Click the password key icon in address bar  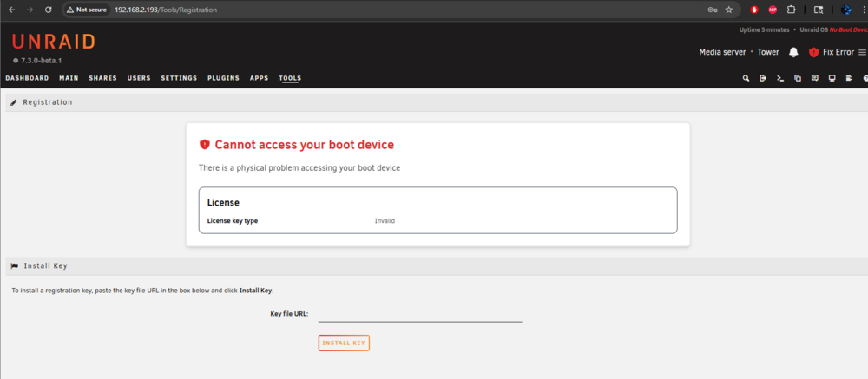713,10
